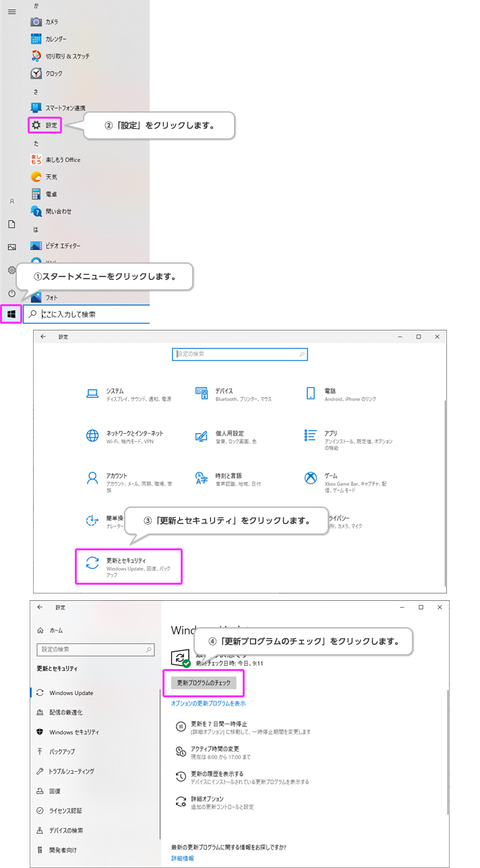Click the power icon in Start sidebar

tap(11, 293)
